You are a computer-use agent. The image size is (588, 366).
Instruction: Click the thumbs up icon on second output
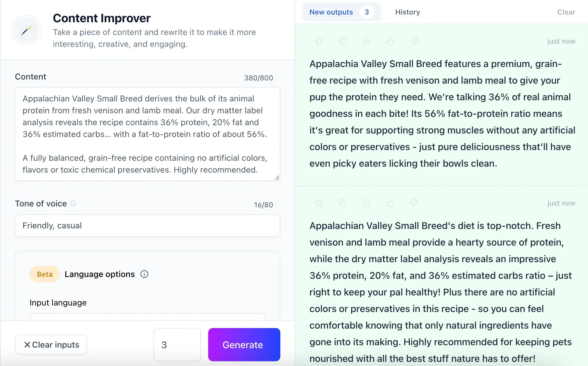390,203
